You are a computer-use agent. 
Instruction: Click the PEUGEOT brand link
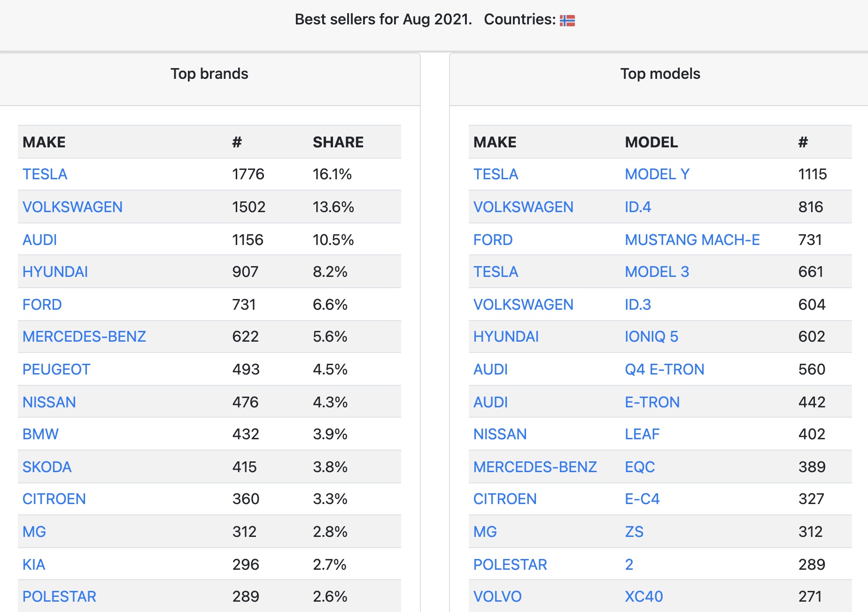click(x=56, y=369)
